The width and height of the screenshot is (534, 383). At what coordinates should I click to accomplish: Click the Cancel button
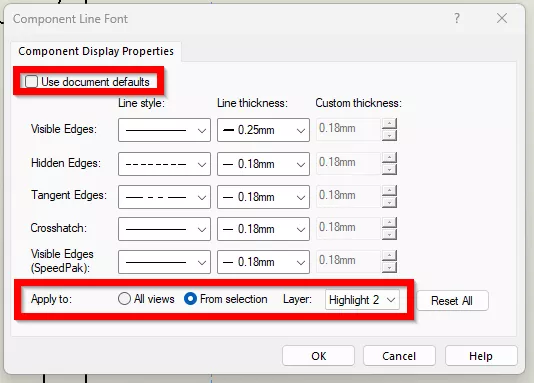[x=399, y=356]
